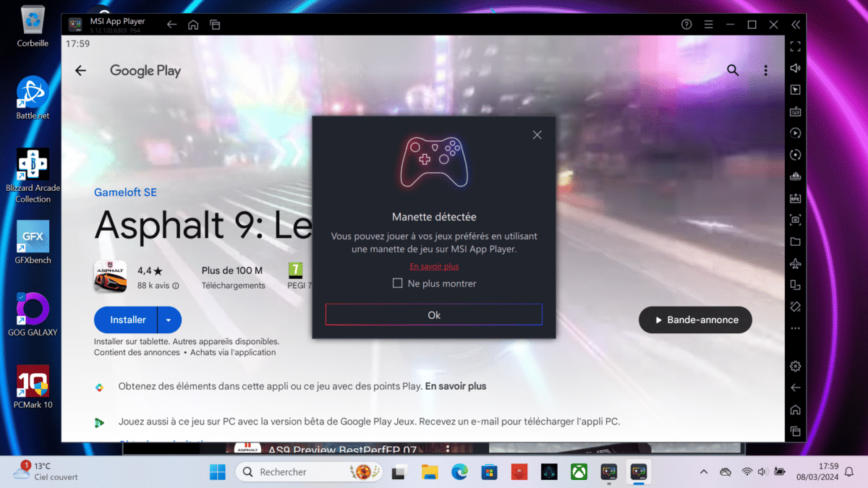The width and height of the screenshot is (868, 488).
Task: Click the Android back arrow in sidebar
Action: 796,388
